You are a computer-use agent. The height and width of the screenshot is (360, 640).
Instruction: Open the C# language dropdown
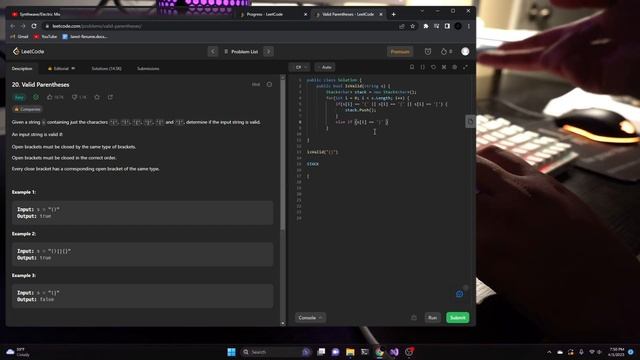(x=300, y=67)
